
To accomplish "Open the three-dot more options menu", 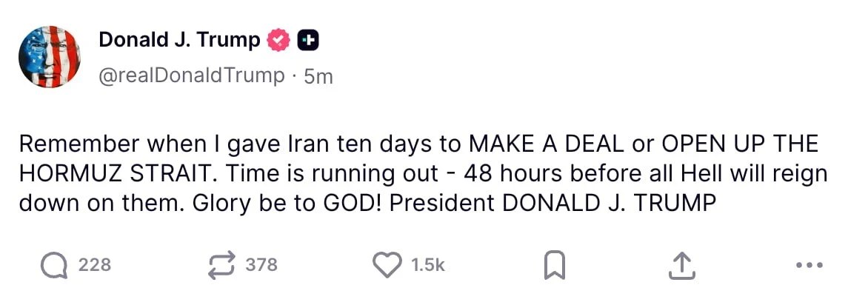I will (x=808, y=265).
